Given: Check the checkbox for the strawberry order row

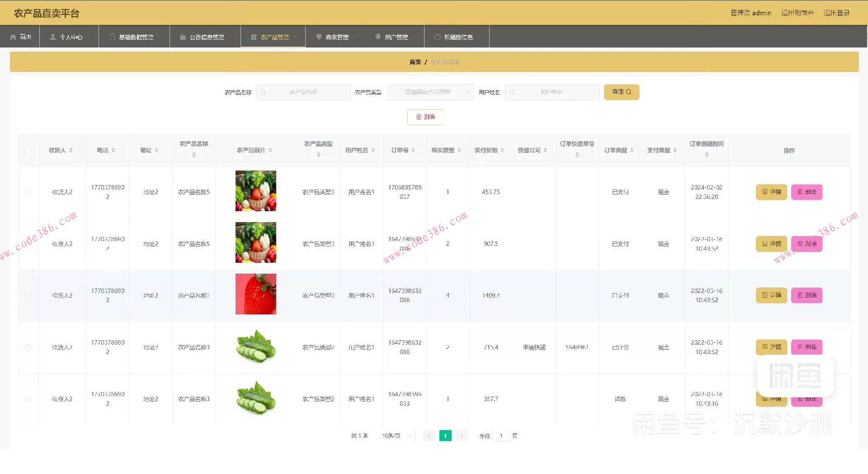Looking at the screenshot, I should click(28, 295).
